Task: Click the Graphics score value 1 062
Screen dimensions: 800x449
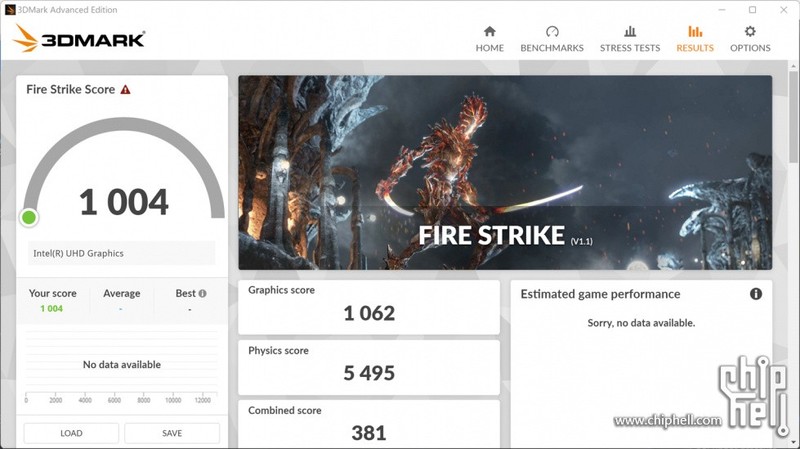Action: click(x=369, y=313)
